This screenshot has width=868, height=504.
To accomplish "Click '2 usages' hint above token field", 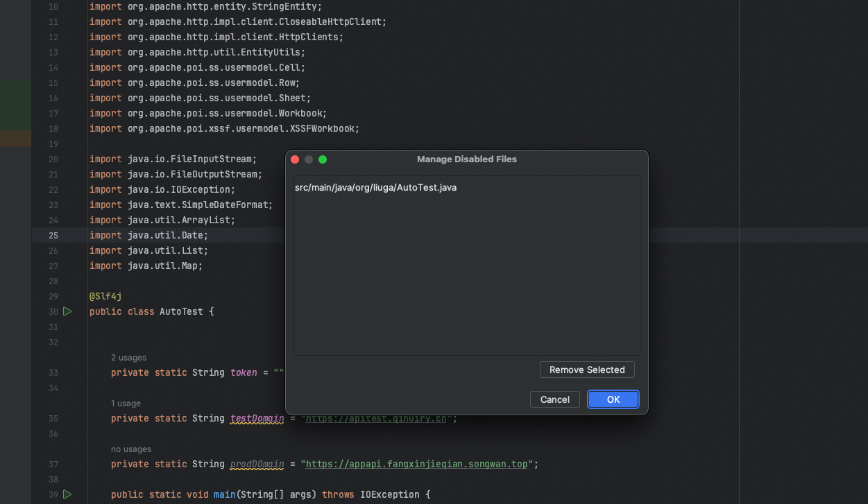I will 128,357.
